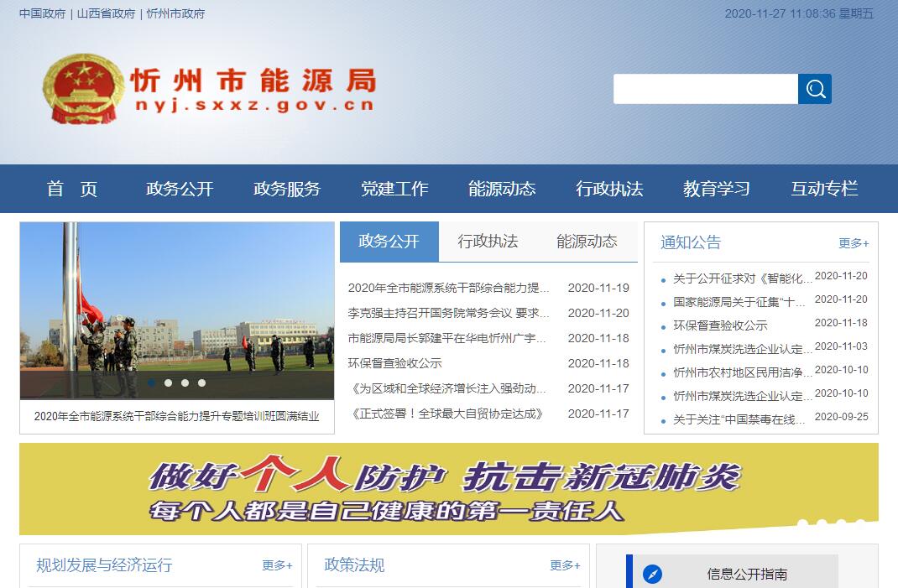Open the 政务服务 navigation menu
The height and width of the screenshot is (588, 898).
[x=287, y=189]
